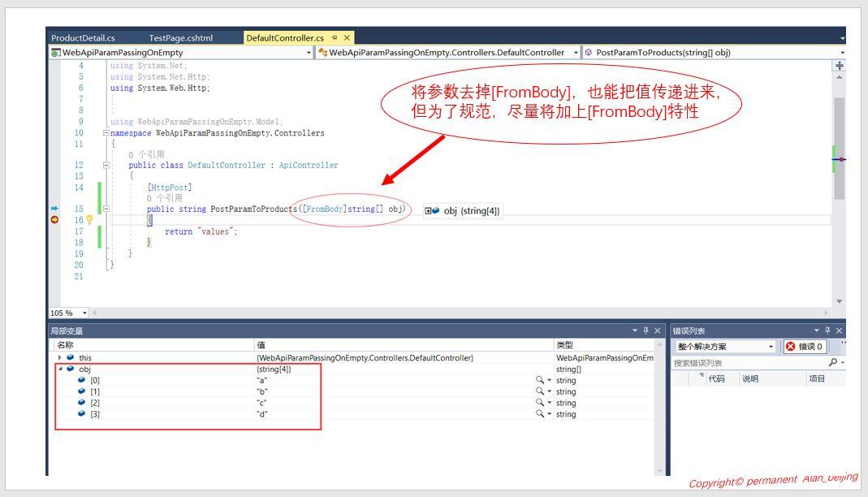
Task: Pin the 错误列表 panel
Action: 827,330
